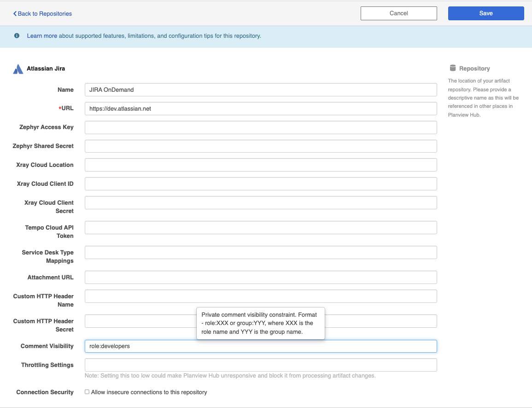Viewport: 532px width, 408px height.
Task: Enable Allow insecure connections checkbox
Action: pos(87,392)
